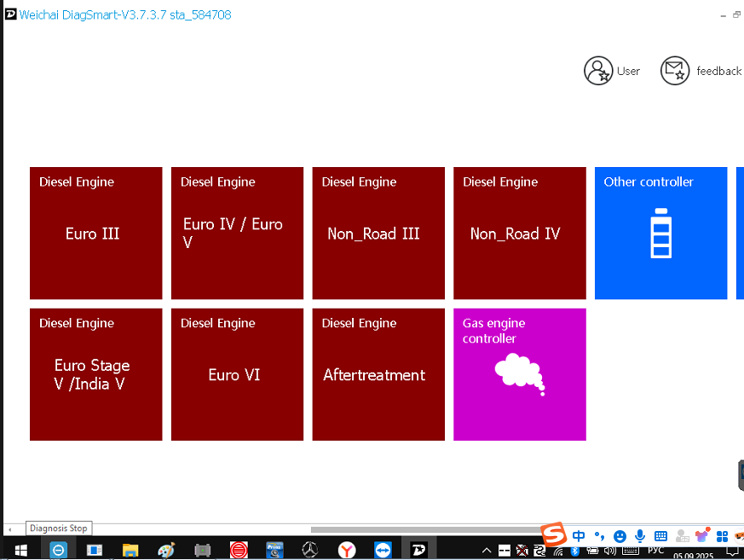Screen dimensions: 744x560
Task: Click the network device tray icon
Action: (x=592, y=551)
